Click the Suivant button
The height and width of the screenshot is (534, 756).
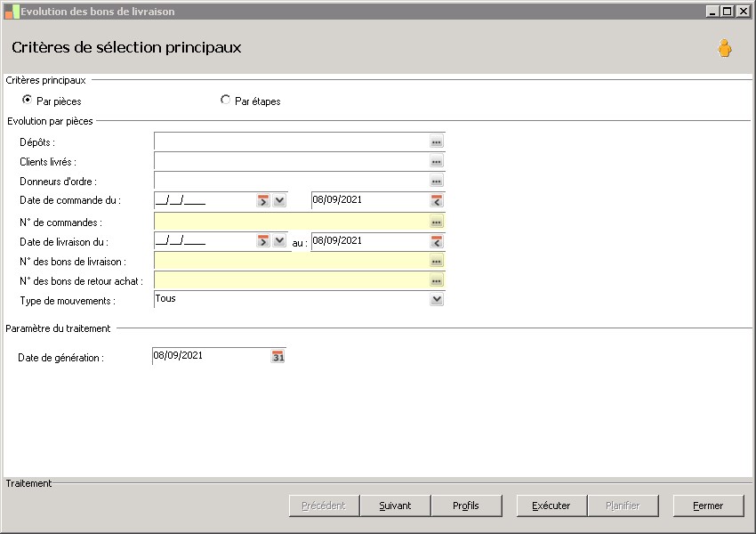[x=395, y=506]
